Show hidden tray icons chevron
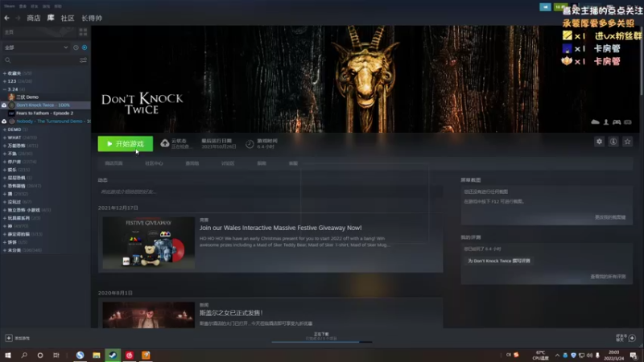This screenshot has width=644, height=362. (x=557, y=356)
